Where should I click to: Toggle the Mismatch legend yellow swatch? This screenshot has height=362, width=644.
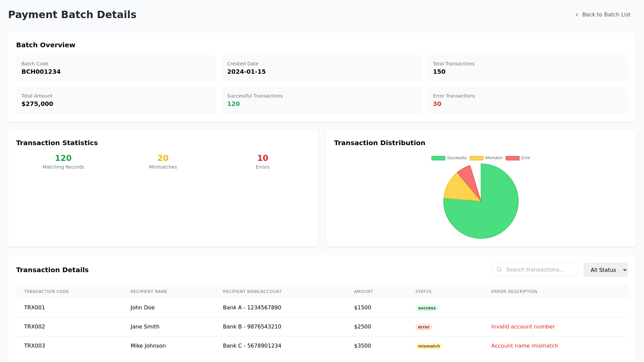[x=476, y=158]
